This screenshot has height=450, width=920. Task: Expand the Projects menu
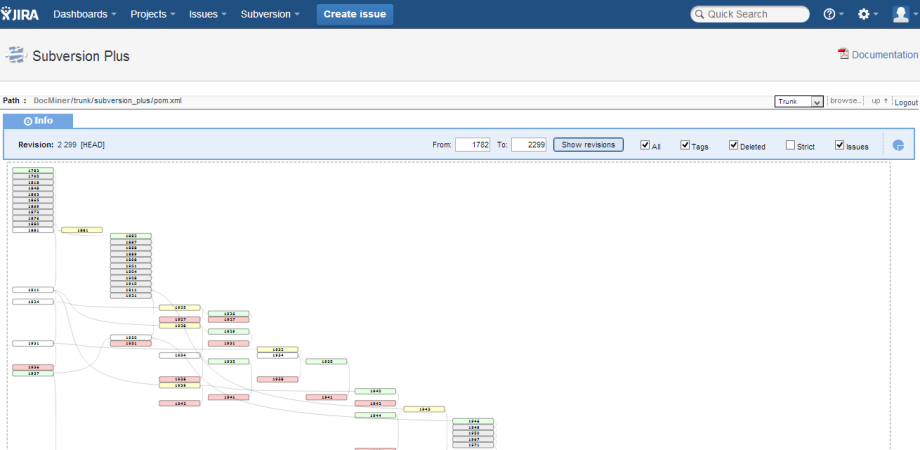click(153, 14)
